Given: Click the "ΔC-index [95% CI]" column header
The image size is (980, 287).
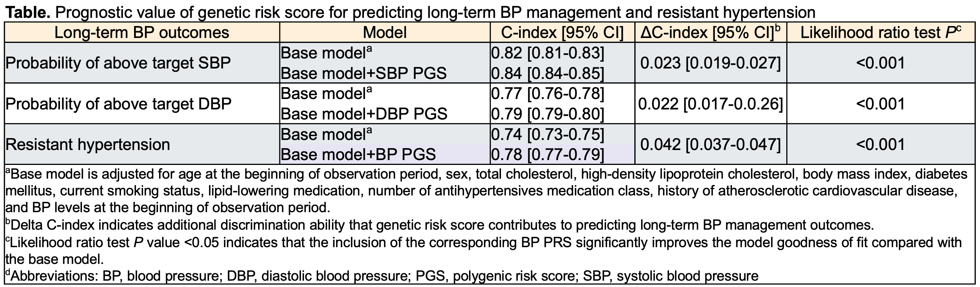Looking at the screenshot, I should [710, 33].
